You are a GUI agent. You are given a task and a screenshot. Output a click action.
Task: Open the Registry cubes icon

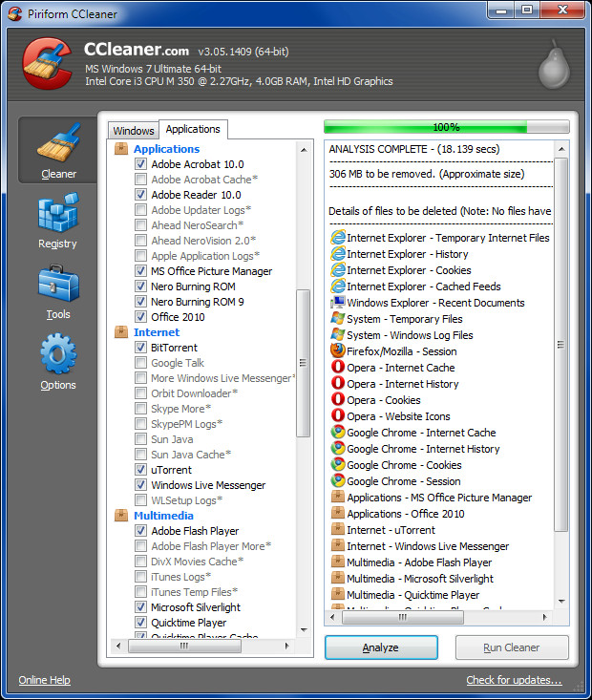point(58,213)
